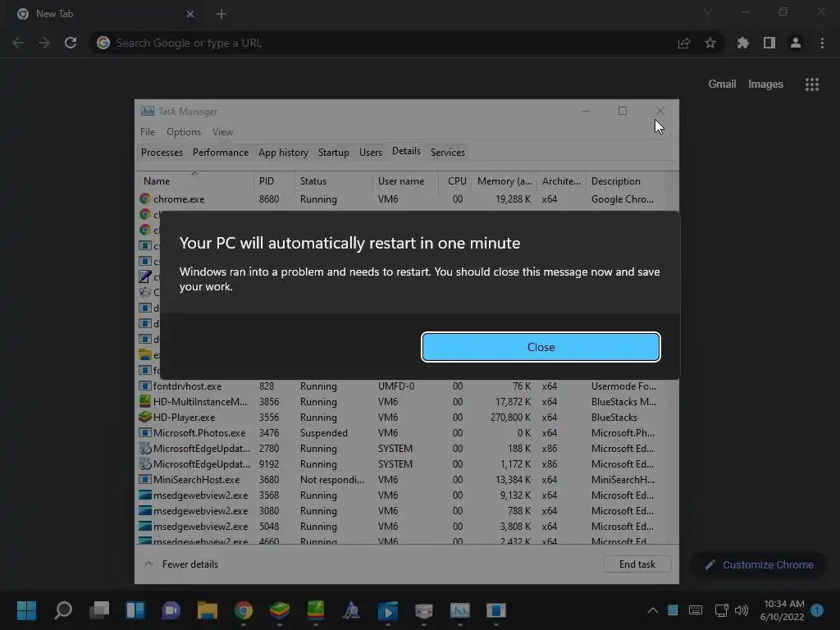Open Chrome's three-dot menu
Image resolution: width=840 pixels, height=630 pixels.
pyautogui.click(x=822, y=43)
